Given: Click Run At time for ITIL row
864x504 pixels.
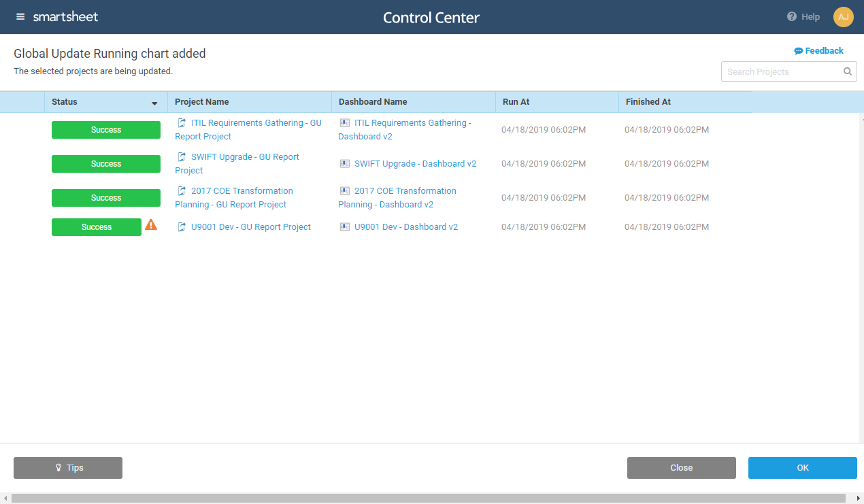Looking at the screenshot, I should [x=544, y=130].
